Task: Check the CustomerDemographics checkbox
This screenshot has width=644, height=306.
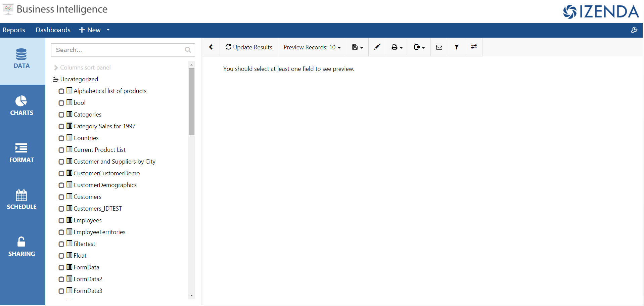Action: (x=61, y=185)
